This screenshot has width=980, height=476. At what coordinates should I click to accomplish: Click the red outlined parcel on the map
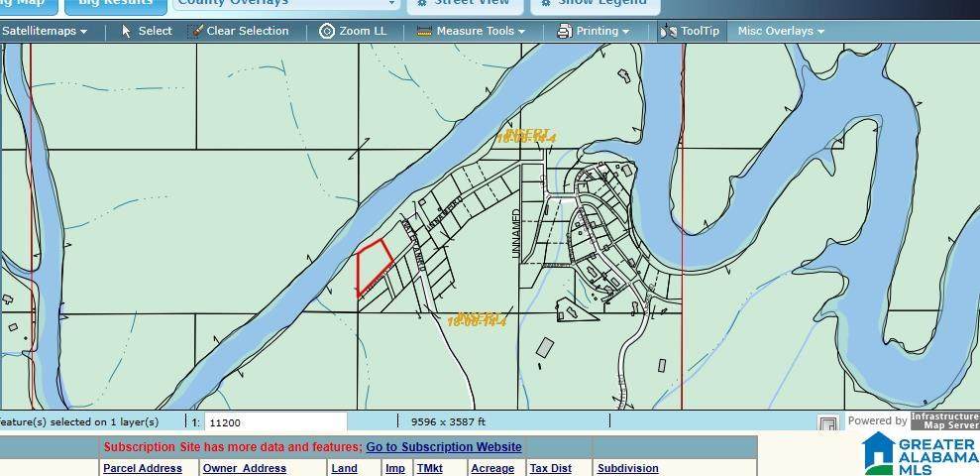pos(373,264)
